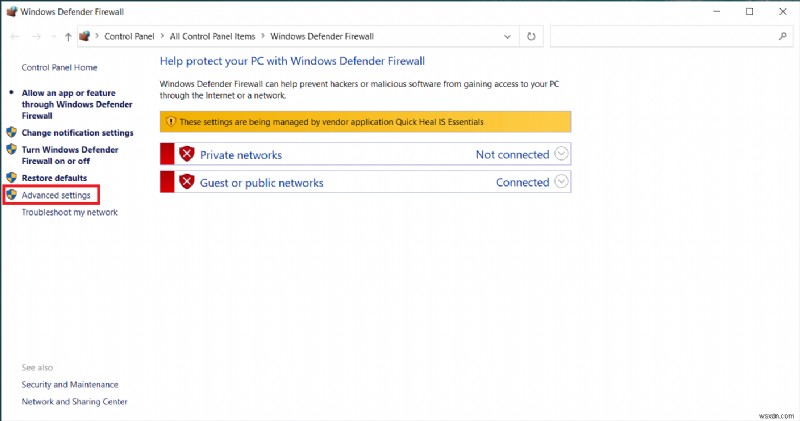Expand the Private networks section chevron
Screen dimensions: 800x421
(561, 154)
